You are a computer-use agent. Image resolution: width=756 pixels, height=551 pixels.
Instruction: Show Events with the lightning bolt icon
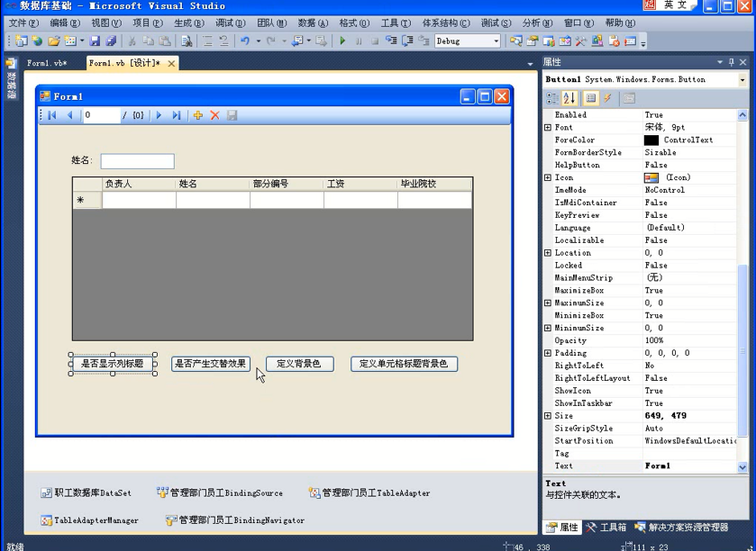tap(607, 98)
